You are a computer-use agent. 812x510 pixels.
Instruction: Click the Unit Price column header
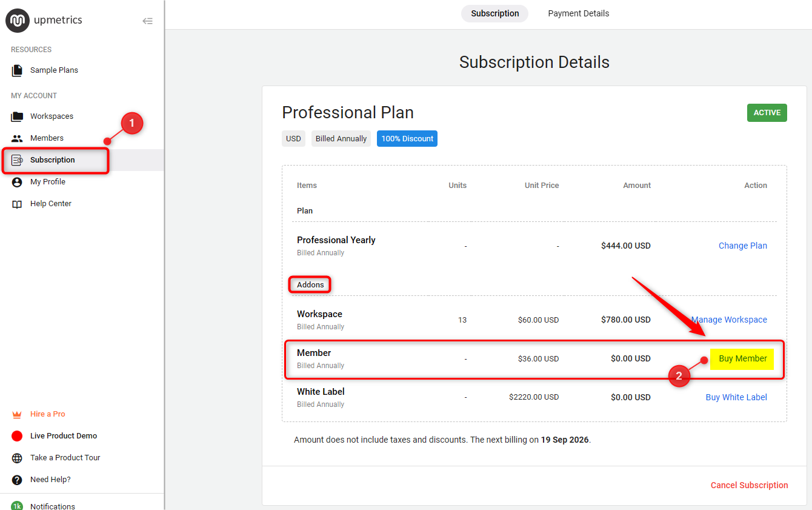click(x=542, y=186)
